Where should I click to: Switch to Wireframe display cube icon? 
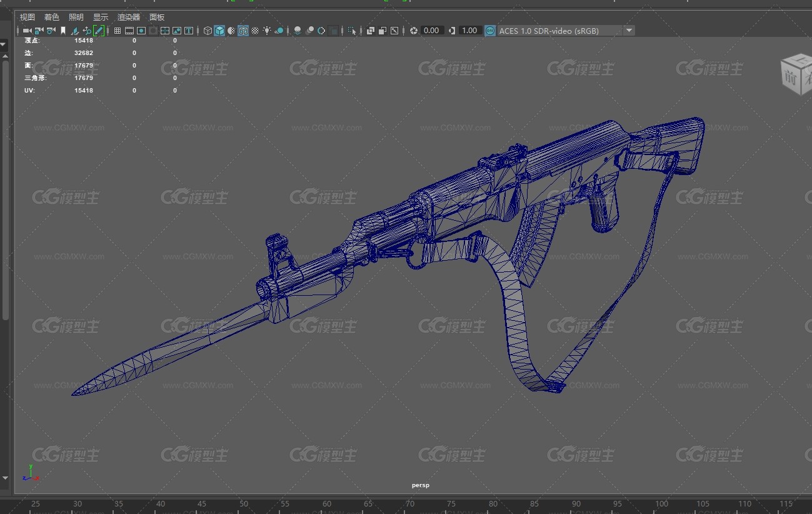(208, 30)
